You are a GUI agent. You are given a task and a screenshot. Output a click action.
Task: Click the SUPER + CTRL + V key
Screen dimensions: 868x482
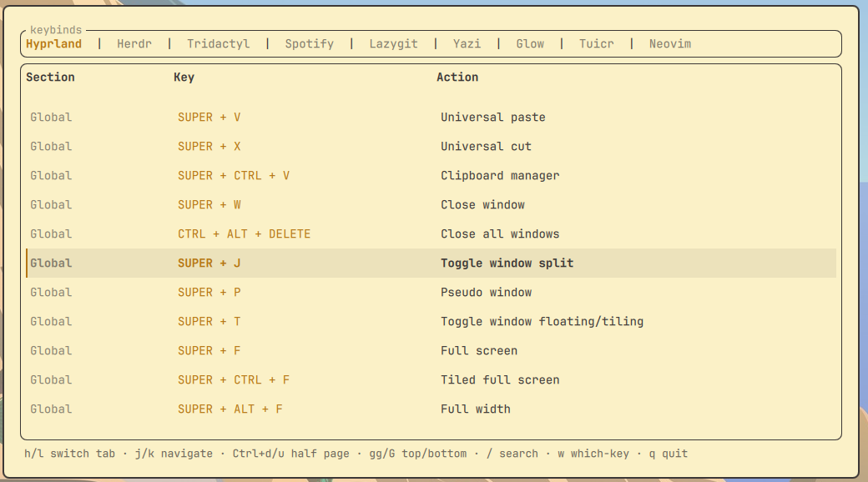pyautogui.click(x=234, y=175)
